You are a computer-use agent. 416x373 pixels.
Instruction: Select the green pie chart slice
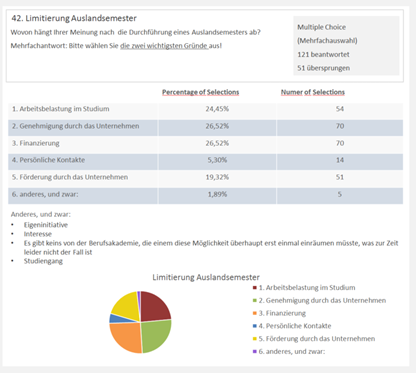(x=155, y=336)
